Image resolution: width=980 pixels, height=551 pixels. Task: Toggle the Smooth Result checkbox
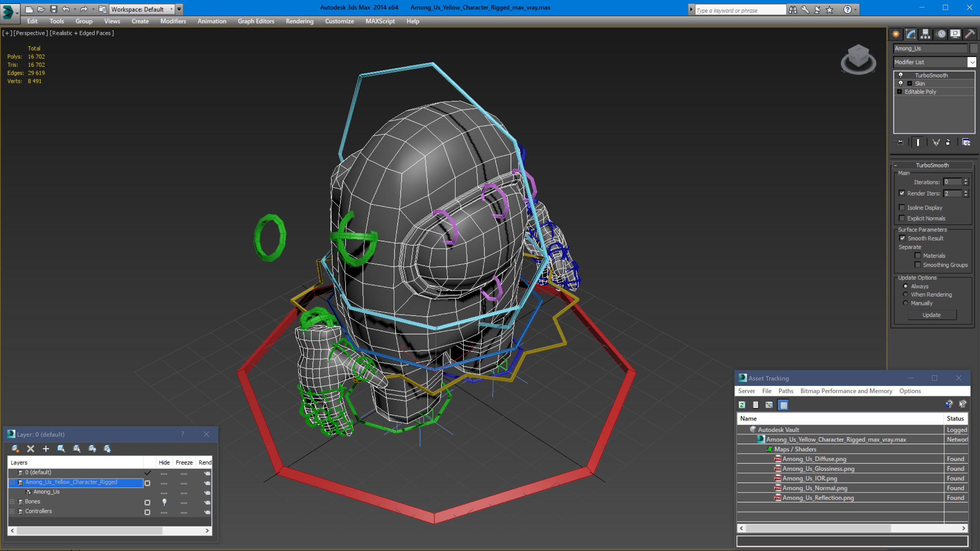(902, 238)
